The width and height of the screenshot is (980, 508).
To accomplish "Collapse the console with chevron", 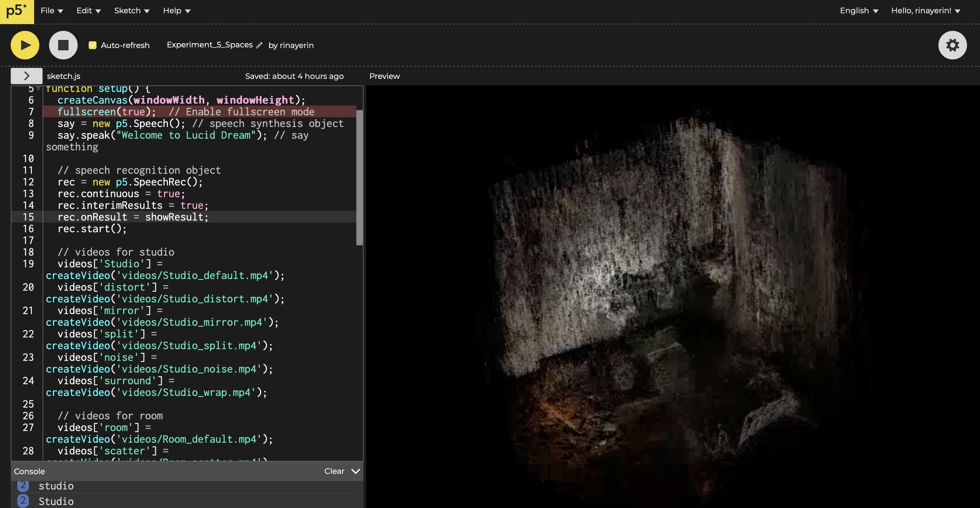I will tap(356, 472).
